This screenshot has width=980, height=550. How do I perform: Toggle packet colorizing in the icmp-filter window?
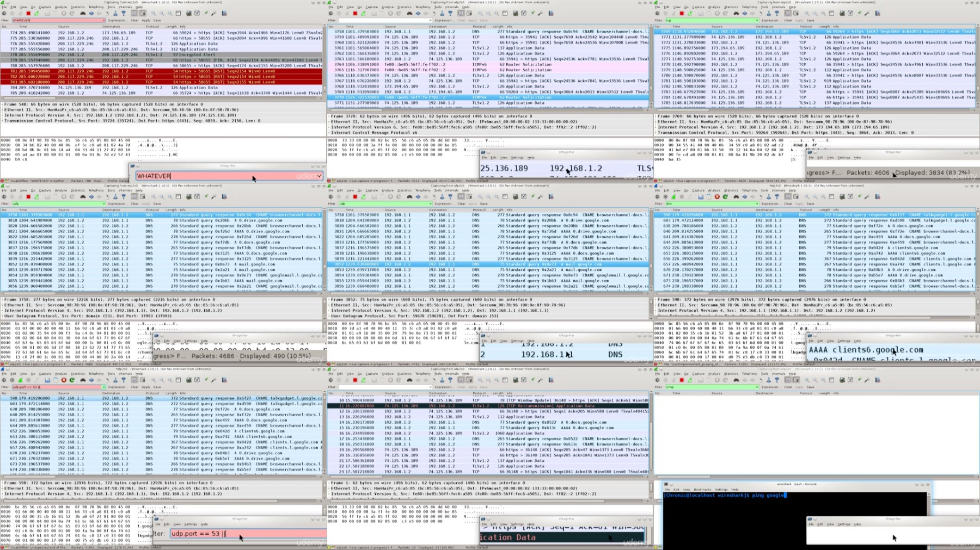787,380
